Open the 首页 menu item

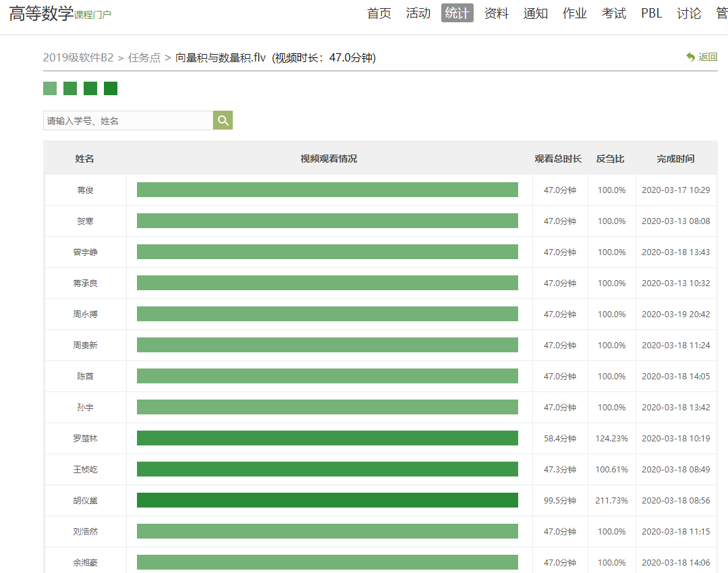coord(379,13)
